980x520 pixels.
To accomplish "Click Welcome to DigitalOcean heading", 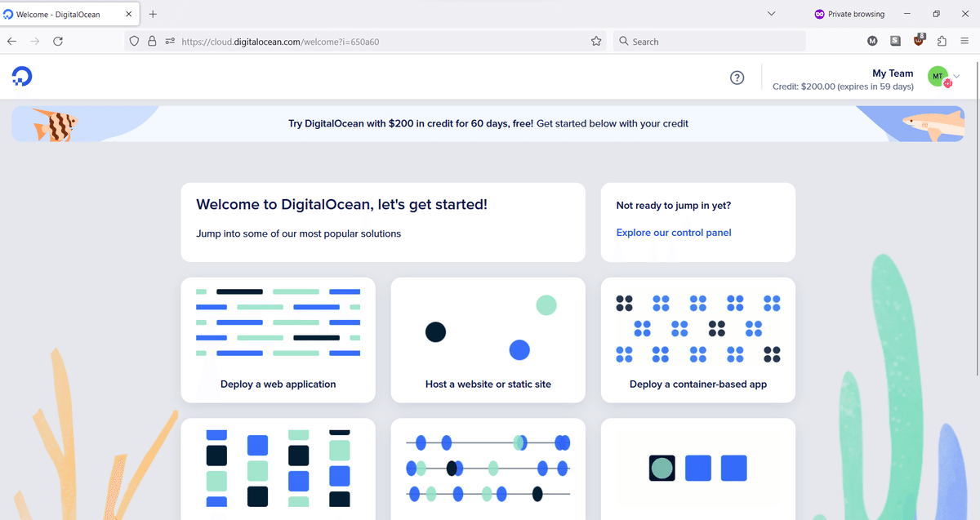I will [x=342, y=204].
